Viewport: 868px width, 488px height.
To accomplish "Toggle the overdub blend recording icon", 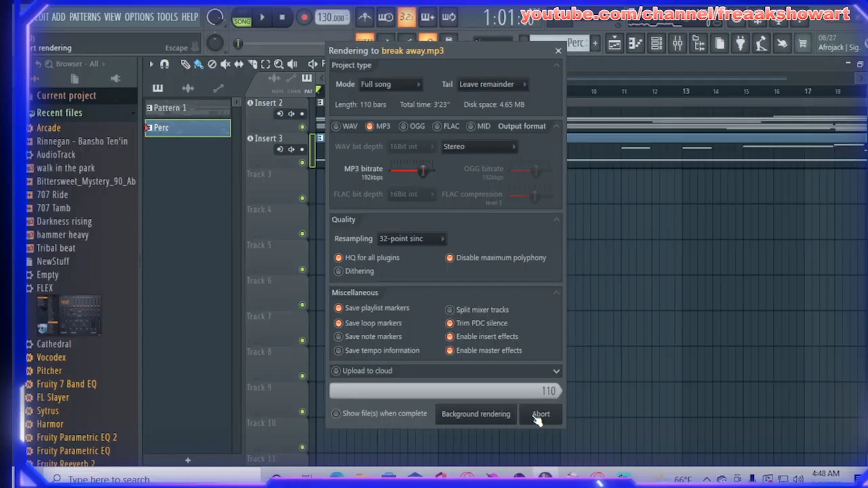I will pos(428,17).
